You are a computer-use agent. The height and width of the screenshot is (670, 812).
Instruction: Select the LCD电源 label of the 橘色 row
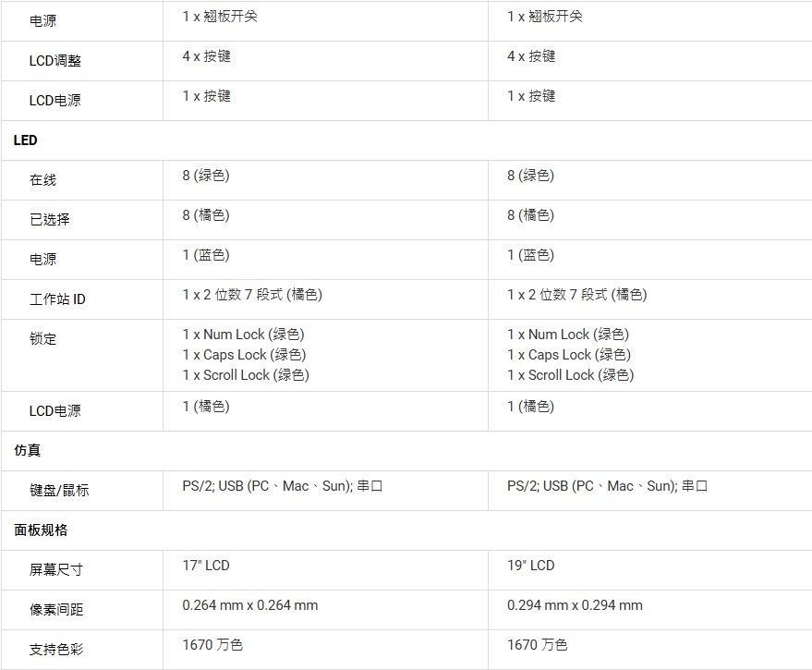coord(55,411)
